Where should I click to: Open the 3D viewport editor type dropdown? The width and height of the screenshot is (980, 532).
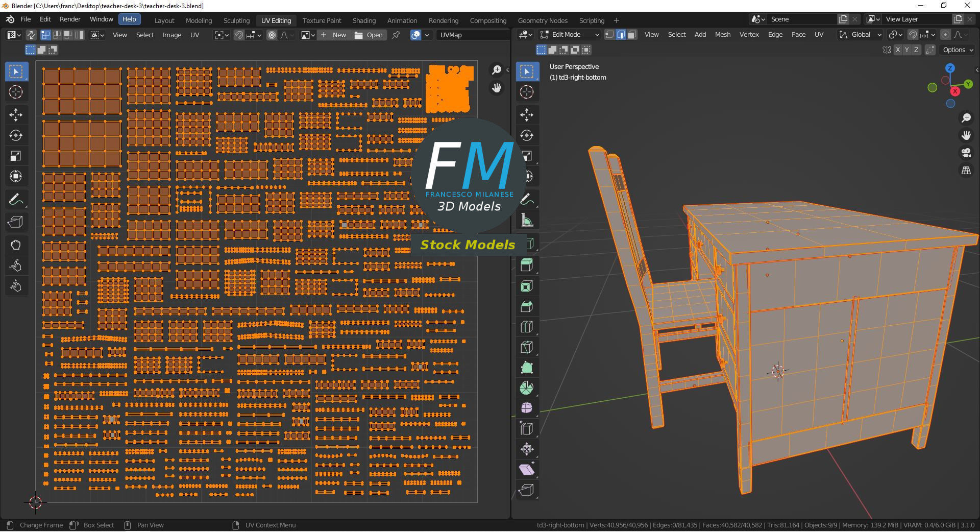pyautogui.click(x=526, y=35)
